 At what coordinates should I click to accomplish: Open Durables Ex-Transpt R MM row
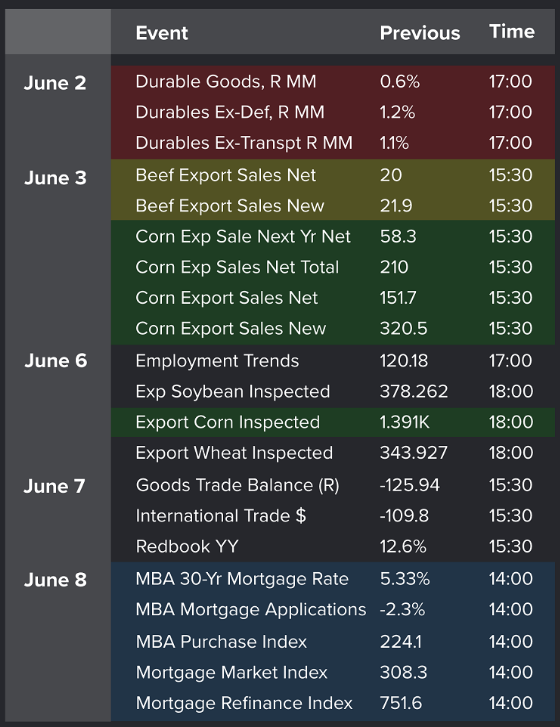click(333, 143)
